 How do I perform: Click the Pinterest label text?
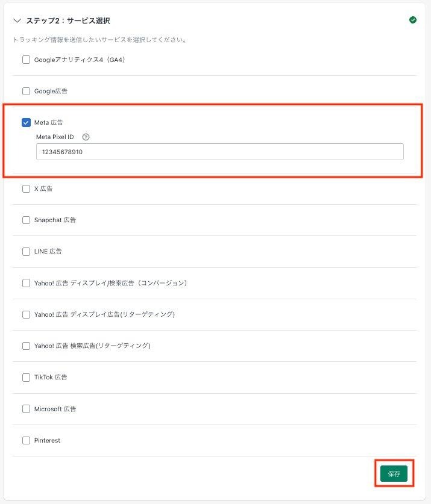point(47,440)
